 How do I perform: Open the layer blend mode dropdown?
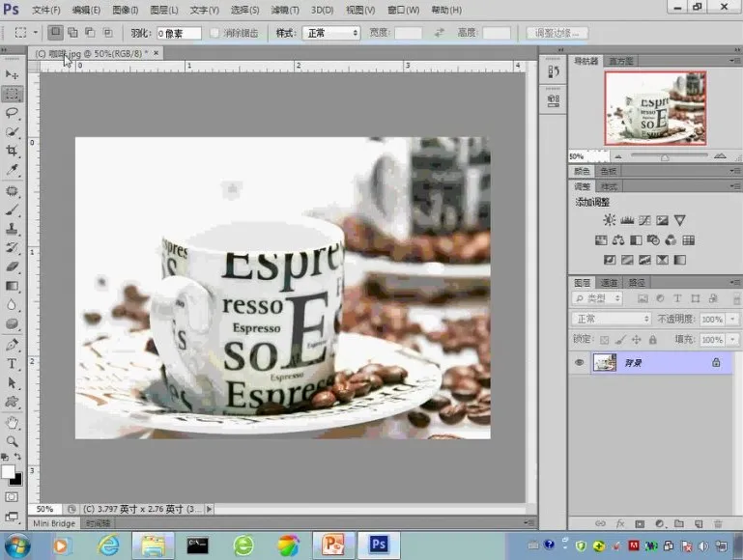tap(612, 319)
